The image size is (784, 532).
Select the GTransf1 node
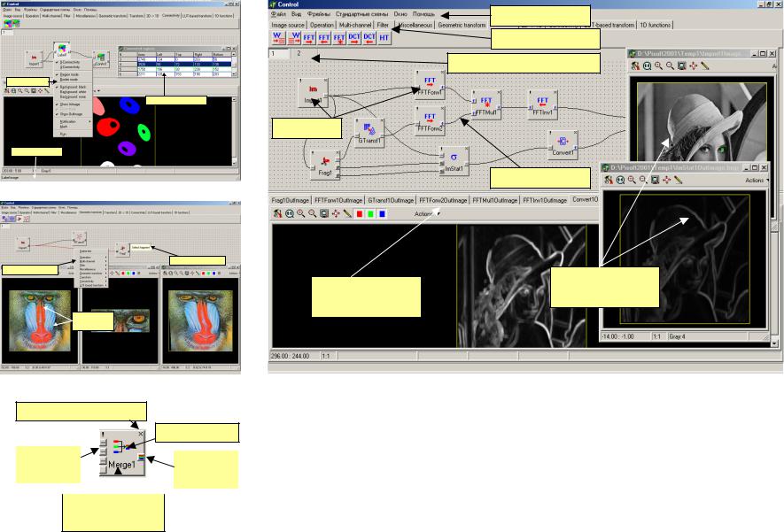click(x=369, y=133)
